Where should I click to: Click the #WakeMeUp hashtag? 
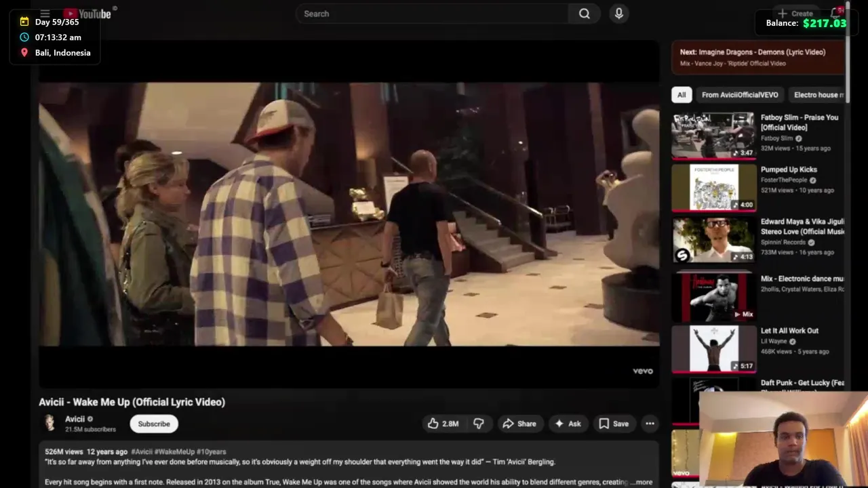[x=174, y=451]
